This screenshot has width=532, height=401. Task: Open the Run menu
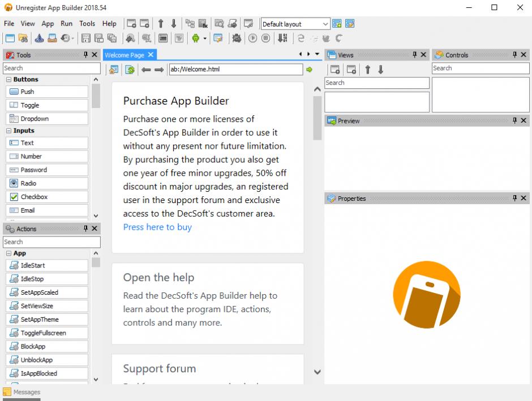pos(67,23)
